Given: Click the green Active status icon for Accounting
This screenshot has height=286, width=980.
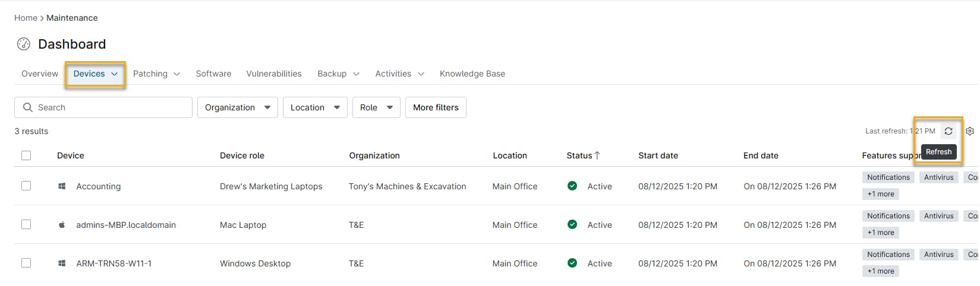Looking at the screenshot, I should click(x=572, y=186).
